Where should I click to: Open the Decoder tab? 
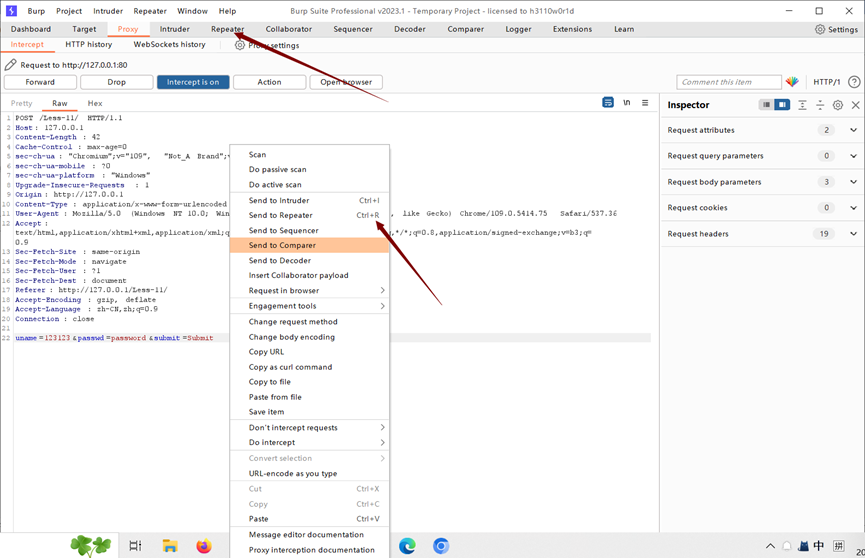410,29
